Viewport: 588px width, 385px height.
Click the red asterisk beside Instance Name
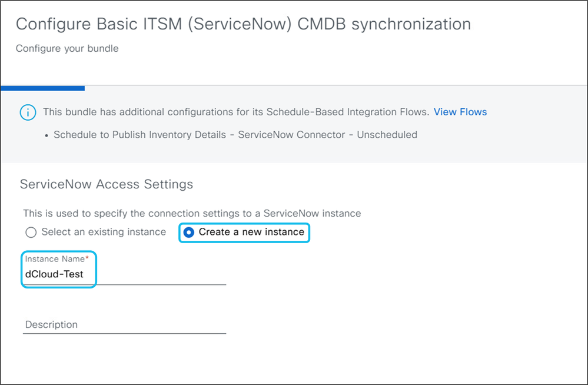click(87, 258)
